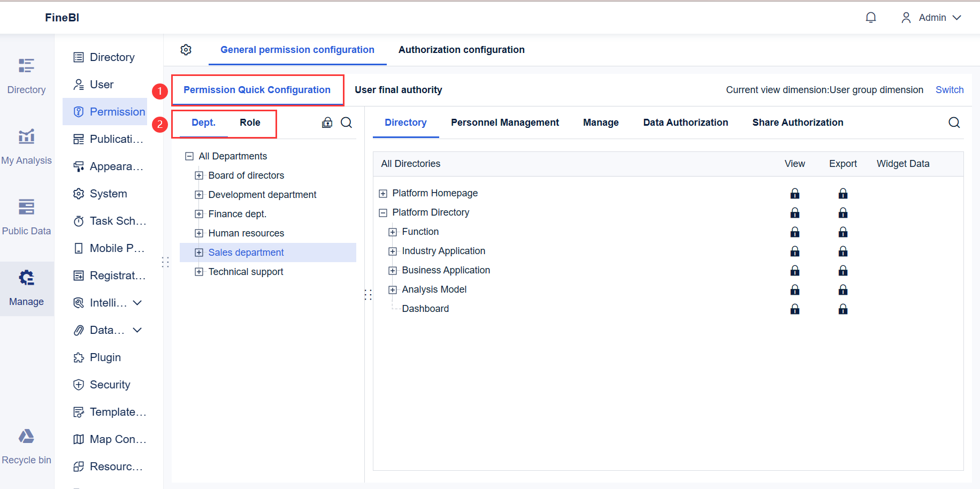Toggle View lock for Analysis Model
This screenshot has height=489, width=980.
click(x=795, y=289)
